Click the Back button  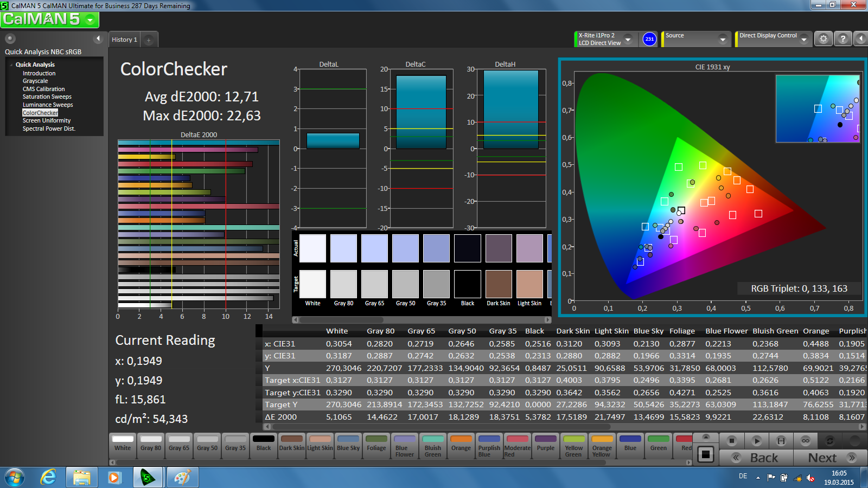coord(756,458)
